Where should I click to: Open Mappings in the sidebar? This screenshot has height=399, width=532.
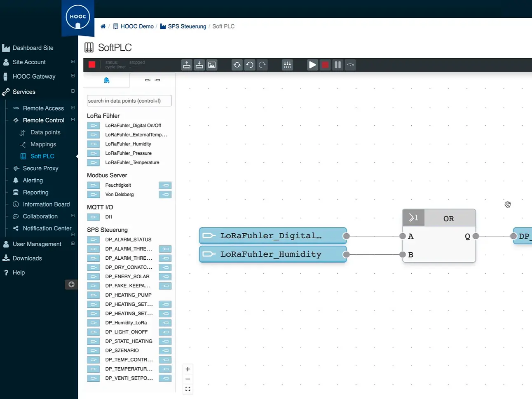point(43,144)
